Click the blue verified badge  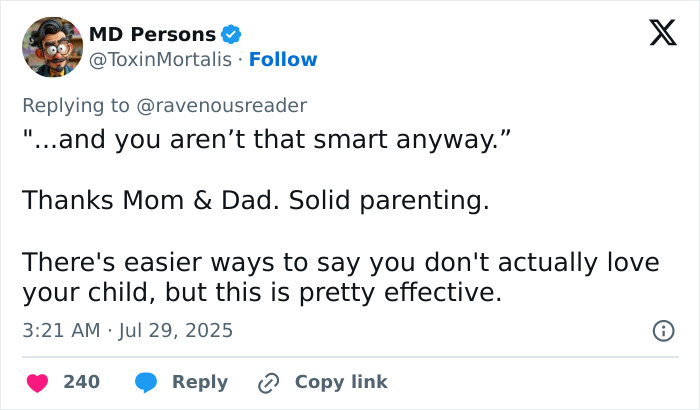tap(231, 34)
